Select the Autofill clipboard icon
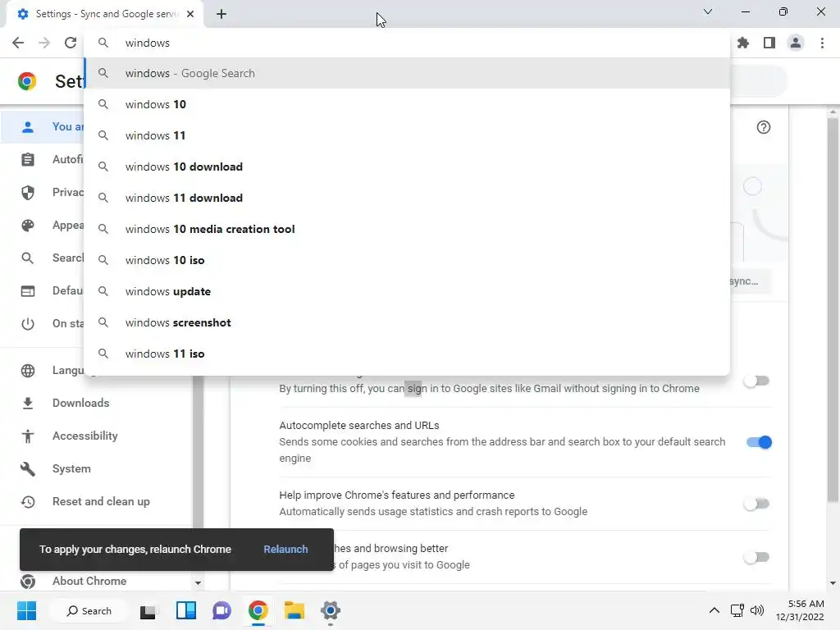 (27, 160)
